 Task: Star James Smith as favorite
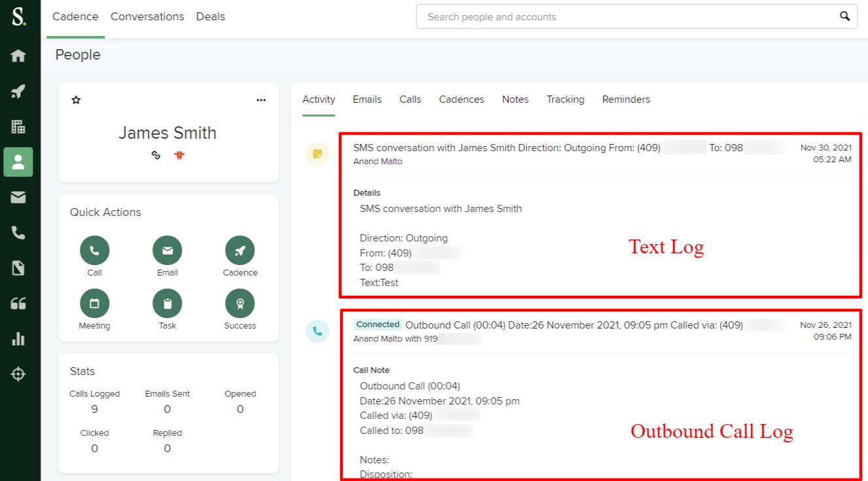coord(76,100)
